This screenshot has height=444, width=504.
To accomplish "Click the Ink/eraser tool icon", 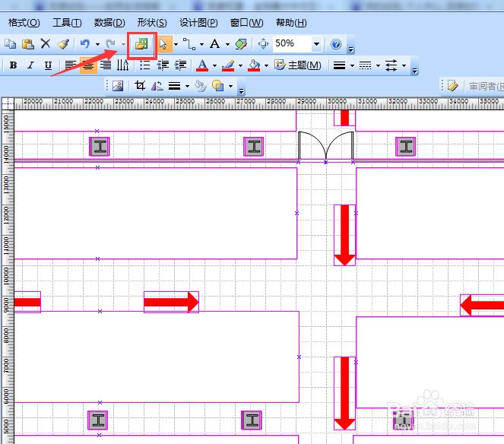I will coord(241,44).
